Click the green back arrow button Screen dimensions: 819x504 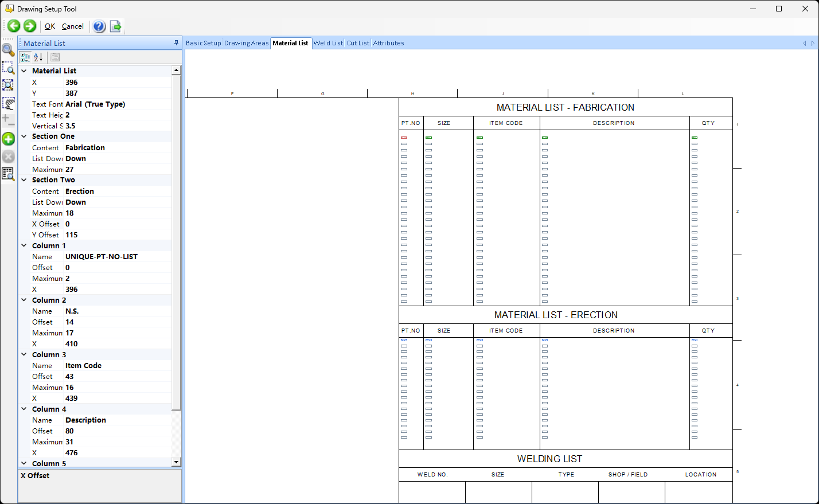click(14, 26)
